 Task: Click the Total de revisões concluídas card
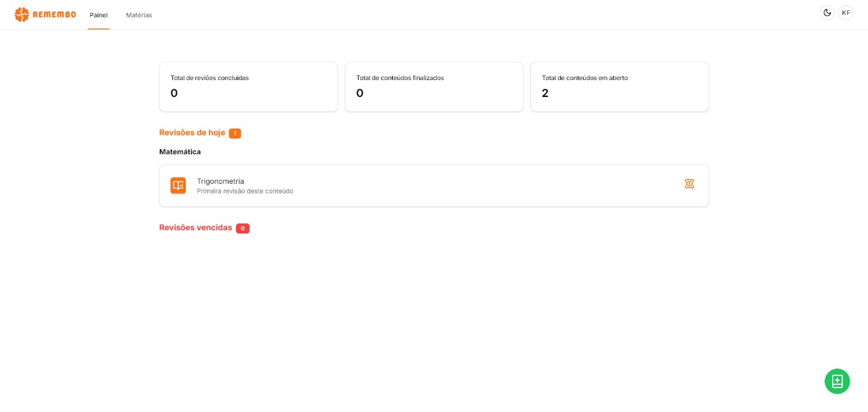tap(248, 87)
